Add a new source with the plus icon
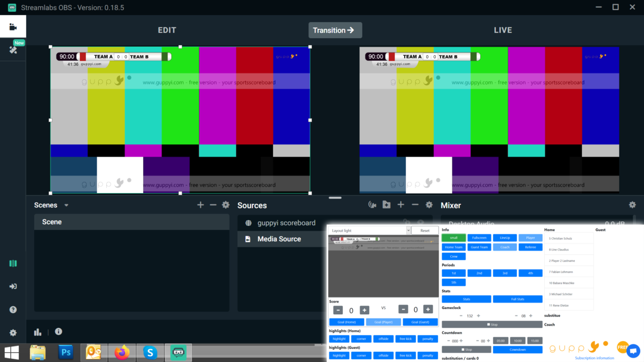Viewport: 644px width, 362px height. point(400,205)
